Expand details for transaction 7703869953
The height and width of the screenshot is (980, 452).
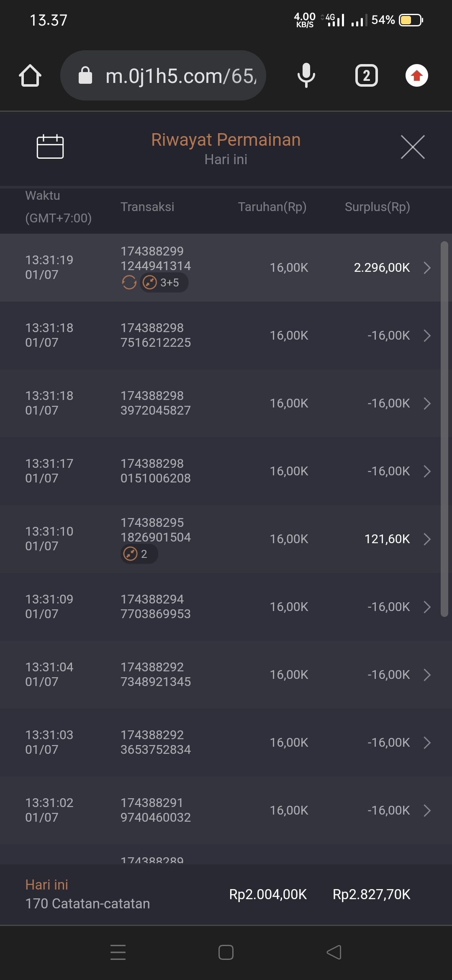click(427, 607)
